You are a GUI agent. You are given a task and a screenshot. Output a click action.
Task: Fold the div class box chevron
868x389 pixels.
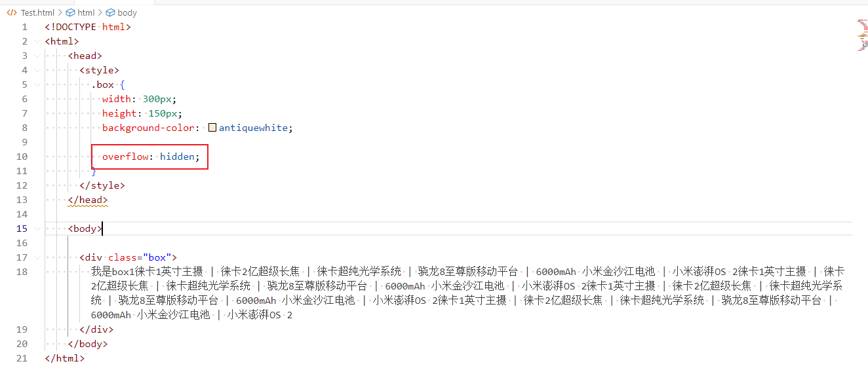point(37,257)
